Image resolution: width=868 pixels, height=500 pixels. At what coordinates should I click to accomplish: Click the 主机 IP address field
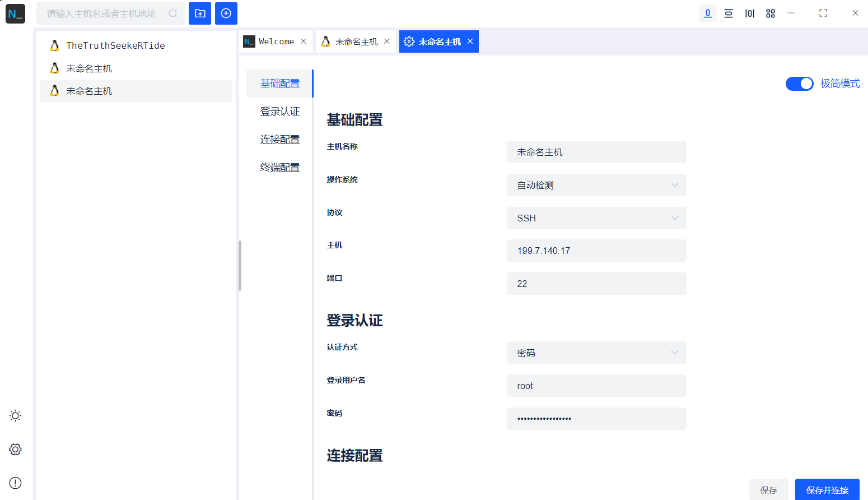(596, 251)
